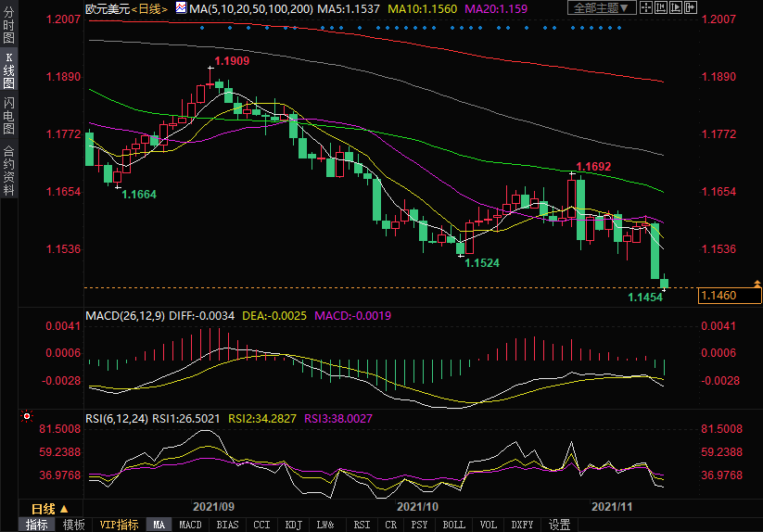Toggle the KDJ indicator
This screenshot has height=532, width=763.
294,525
